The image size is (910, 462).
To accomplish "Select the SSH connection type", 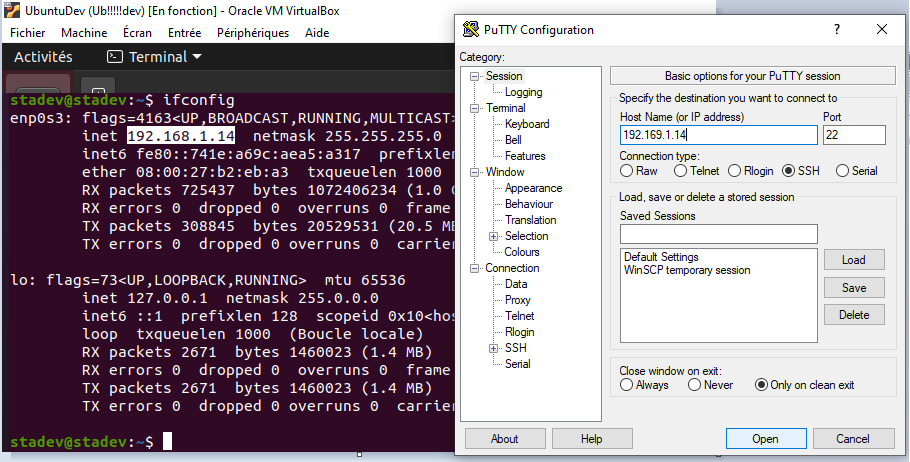I will (x=788, y=171).
